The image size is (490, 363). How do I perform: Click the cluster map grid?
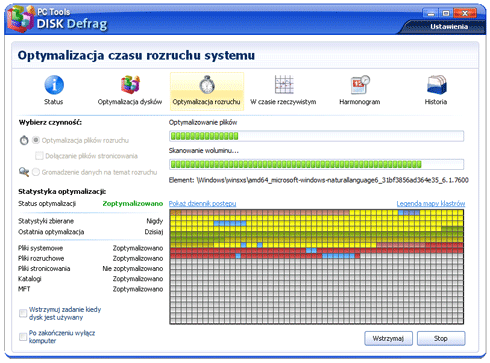pyautogui.click(x=316, y=267)
